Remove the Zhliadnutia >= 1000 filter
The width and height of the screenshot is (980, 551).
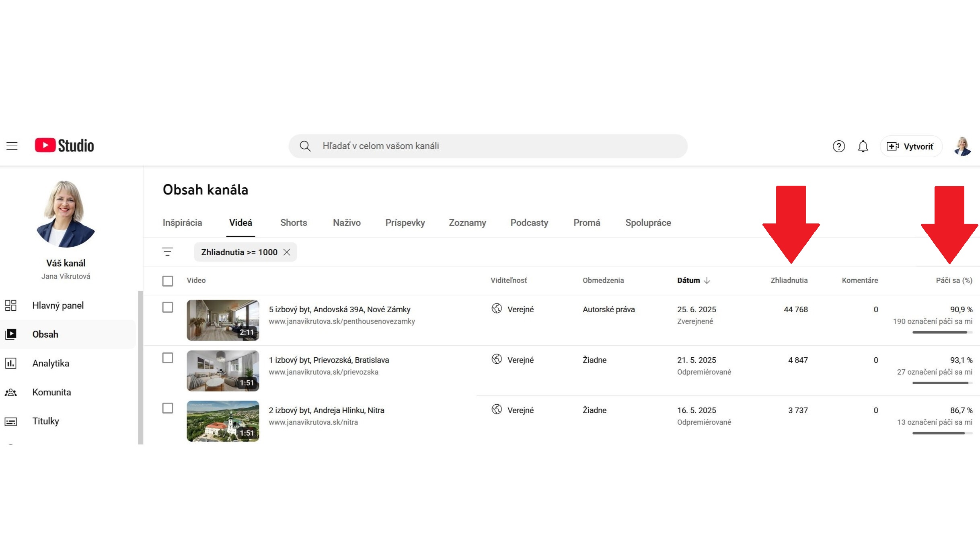287,252
